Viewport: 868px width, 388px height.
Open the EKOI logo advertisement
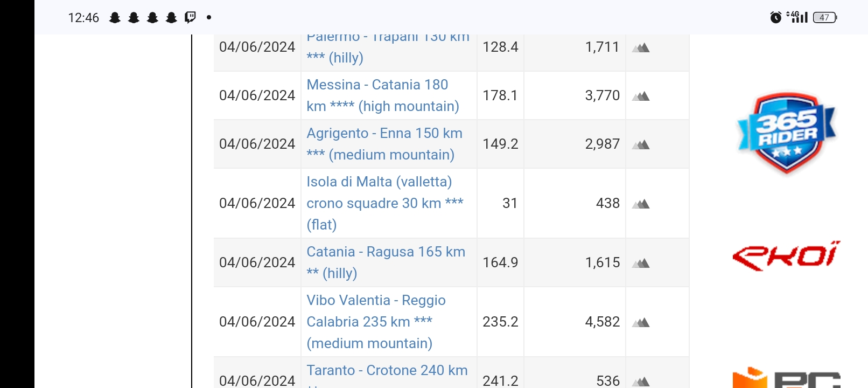point(786,255)
